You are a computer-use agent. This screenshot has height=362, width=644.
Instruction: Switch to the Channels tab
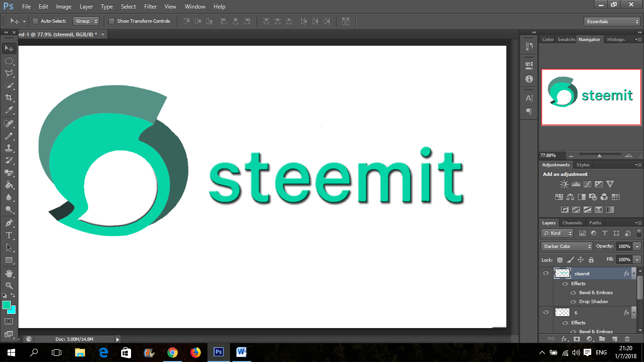(572, 223)
